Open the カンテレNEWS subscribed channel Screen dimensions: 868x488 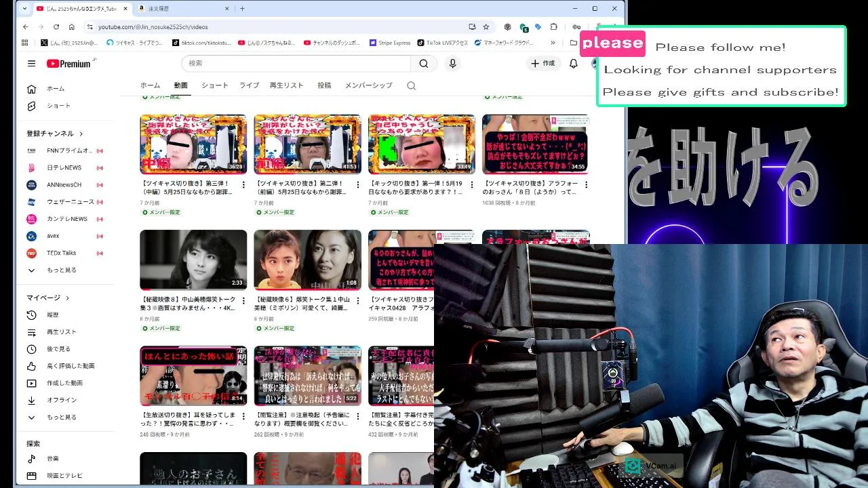coord(66,219)
